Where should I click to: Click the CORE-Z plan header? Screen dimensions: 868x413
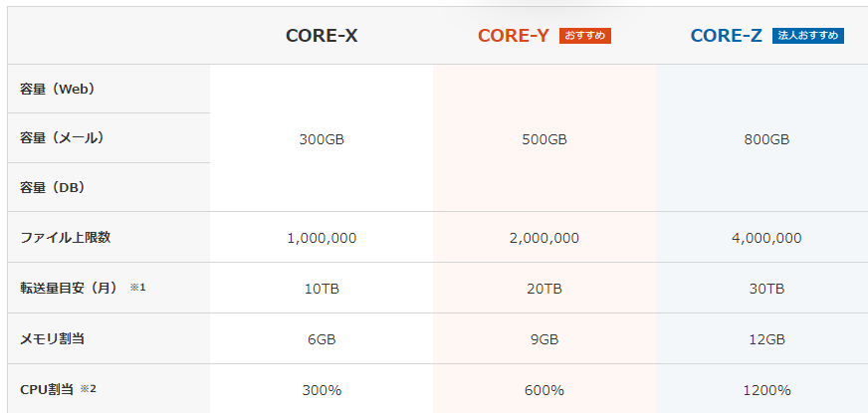pos(727,36)
